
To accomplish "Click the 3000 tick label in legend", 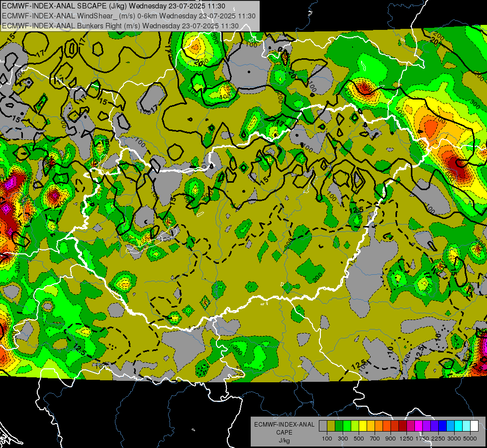I will click(454, 439).
